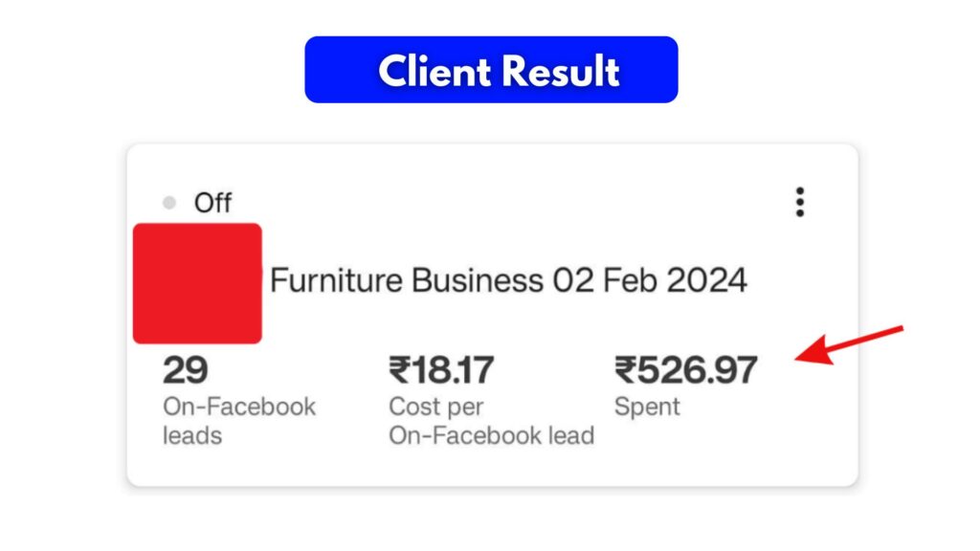Screen dimensions: 980x551
Task: Select the Spent label
Action: [x=647, y=407]
